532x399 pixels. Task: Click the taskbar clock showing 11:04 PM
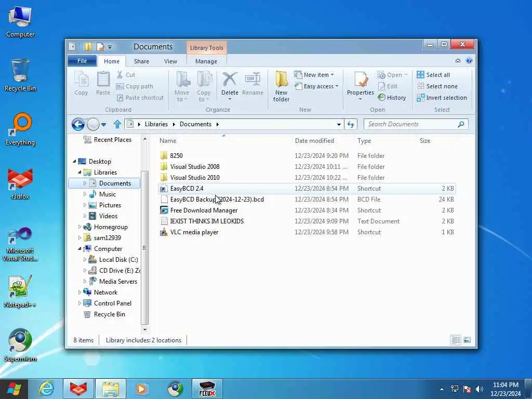(x=506, y=389)
